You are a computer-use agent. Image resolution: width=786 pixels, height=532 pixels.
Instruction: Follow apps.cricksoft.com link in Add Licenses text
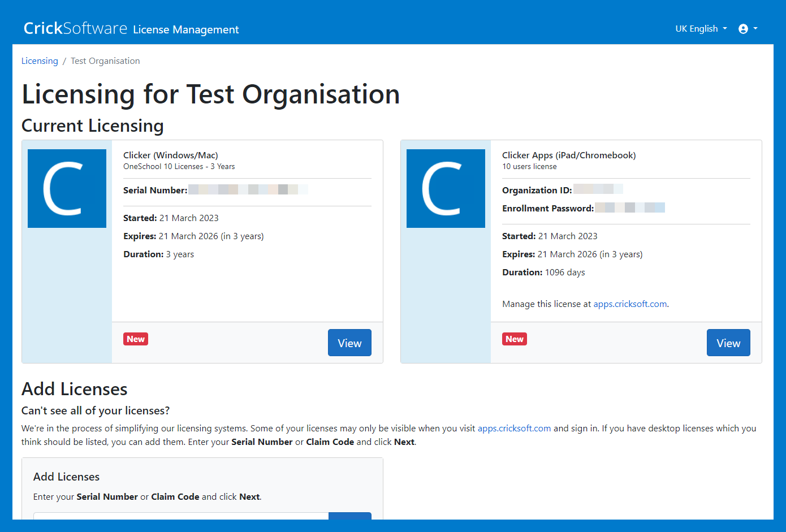click(x=514, y=429)
